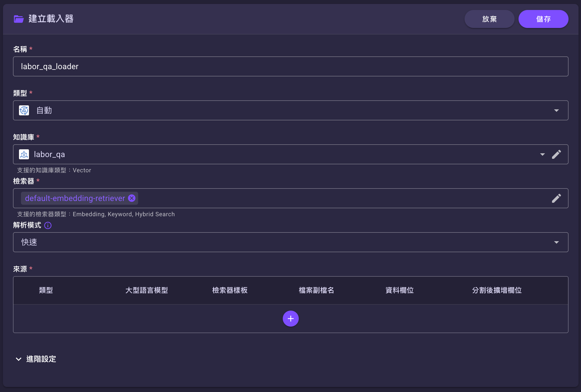Click the 類型 column header in 來源 table
The image size is (581, 392).
(46, 290)
